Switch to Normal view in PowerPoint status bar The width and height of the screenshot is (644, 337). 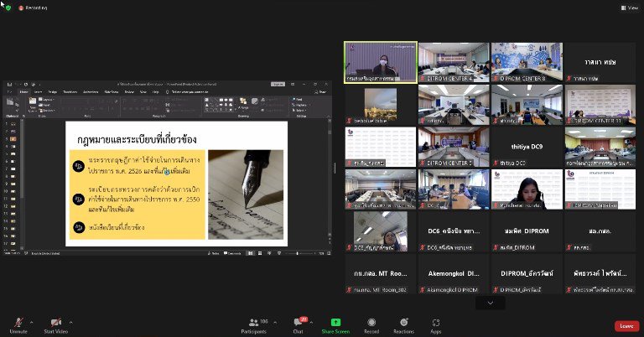pyautogui.click(x=251, y=253)
